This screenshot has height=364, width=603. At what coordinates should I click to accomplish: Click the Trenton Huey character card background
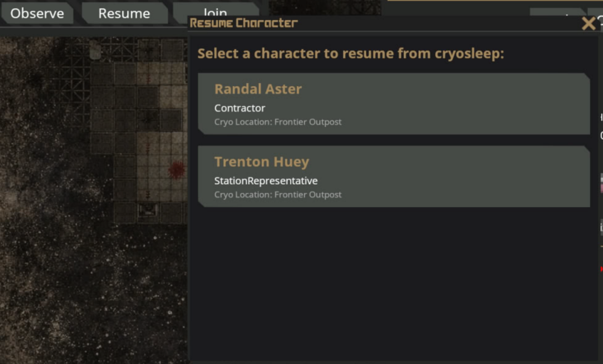click(469, 177)
